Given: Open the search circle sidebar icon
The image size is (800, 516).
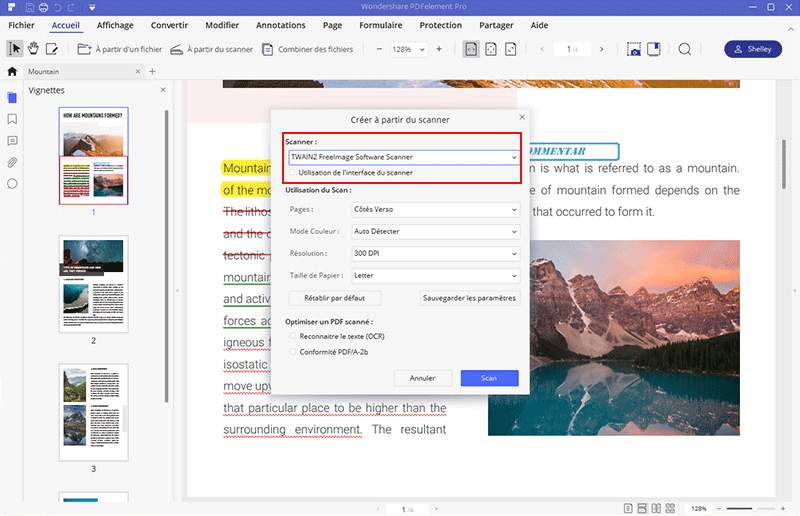Looking at the screenshot, I should [12, 184].
